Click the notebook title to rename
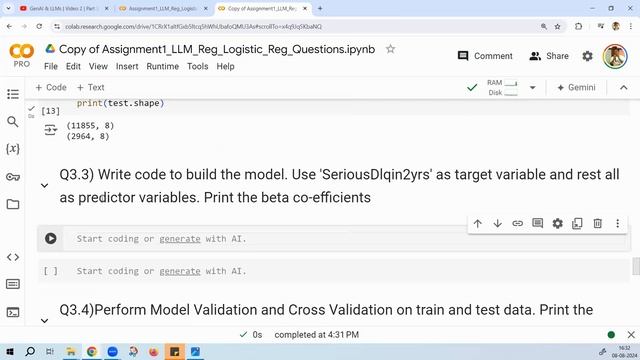640x360 pixels. [x=217, y=49]
